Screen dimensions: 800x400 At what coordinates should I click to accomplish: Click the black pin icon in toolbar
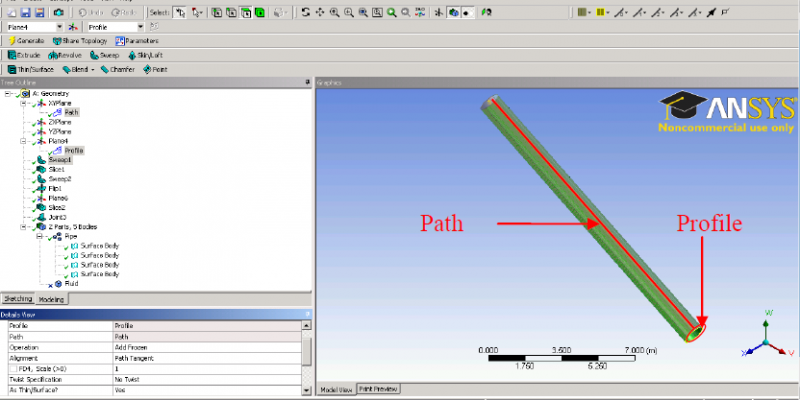pyautogui.click(x=711, y=13)
